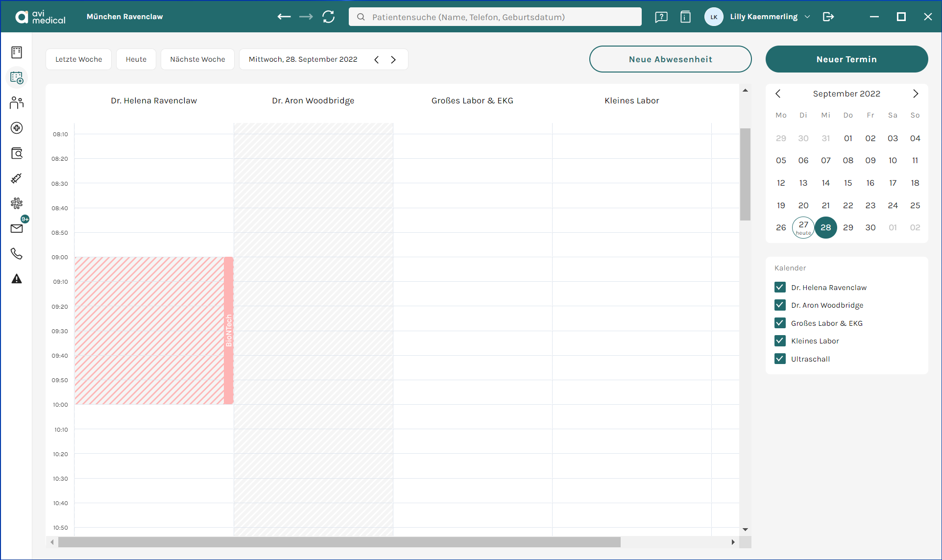Go to next day chevron
This screenshot has height=560, width=942.
click(x=393, y=60)
